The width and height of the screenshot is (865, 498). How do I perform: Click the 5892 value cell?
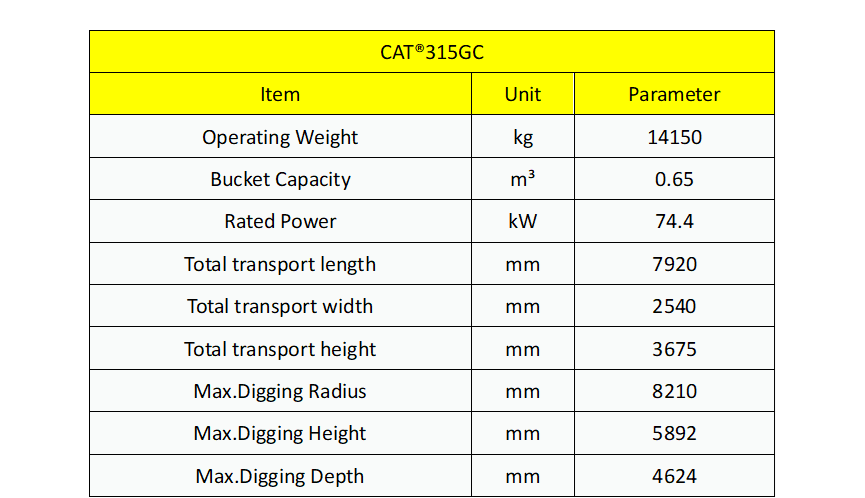pyautogui.click(x=674, y=433)
